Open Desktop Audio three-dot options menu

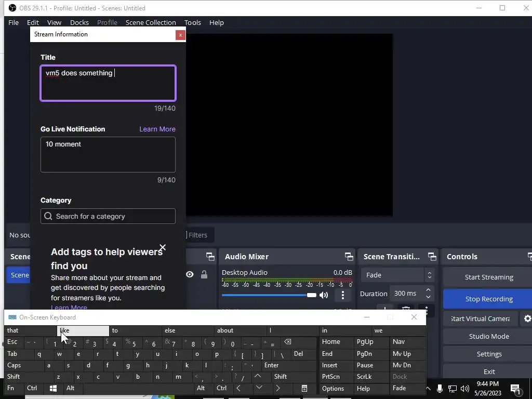click(343, 295)
